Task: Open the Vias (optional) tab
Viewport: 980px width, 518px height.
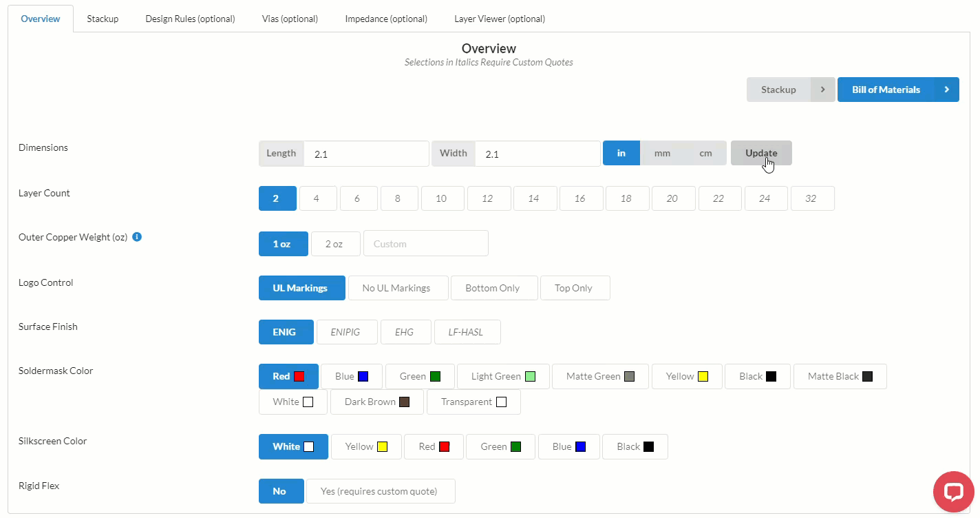Action: (290, 19)
